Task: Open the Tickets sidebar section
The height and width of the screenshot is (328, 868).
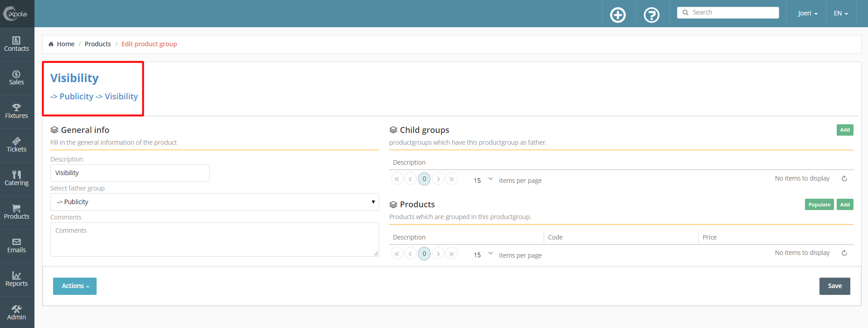Action: (17, 145)
